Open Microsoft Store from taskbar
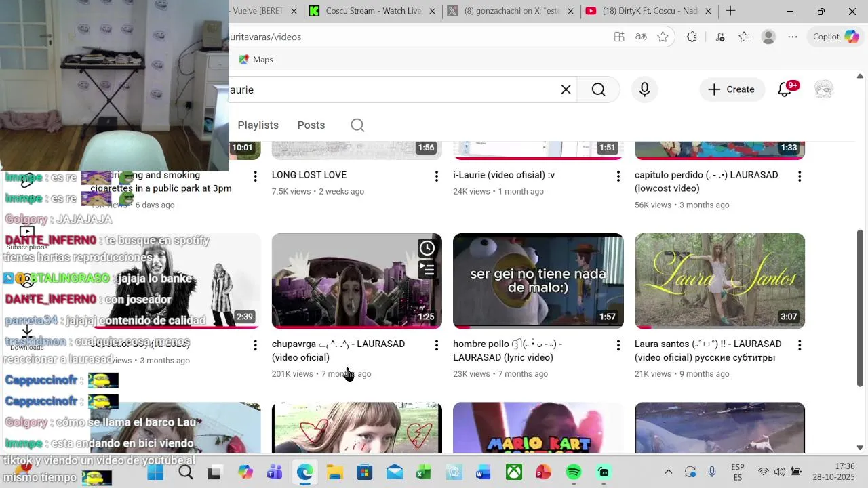The width and height of the screenshot is (868, 488). pos(364,472)
